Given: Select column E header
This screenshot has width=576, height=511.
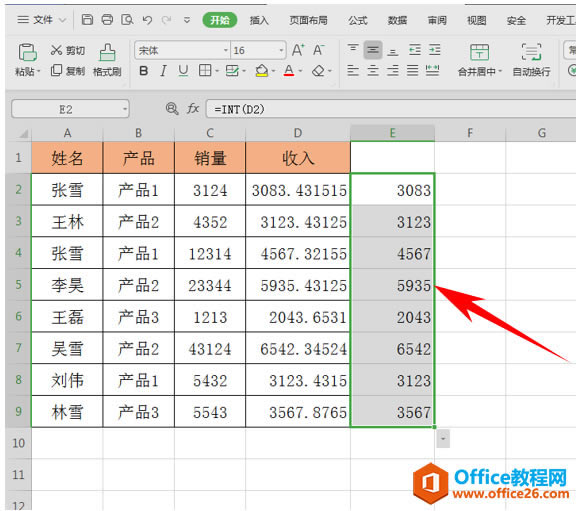Looking at the screenshot, I should pyautogui.click(x=392, y=133).
